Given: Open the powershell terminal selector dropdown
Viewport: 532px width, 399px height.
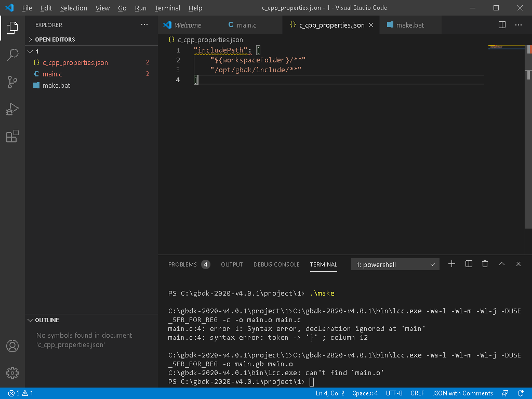Looking at the screenshot, I should pos(395,264).
